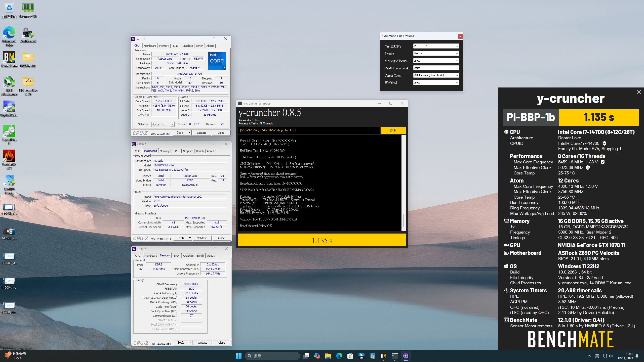Click the BenchMate taskbar icon
The height and width of the screenshot is (362, 644).
pos(384,356)
